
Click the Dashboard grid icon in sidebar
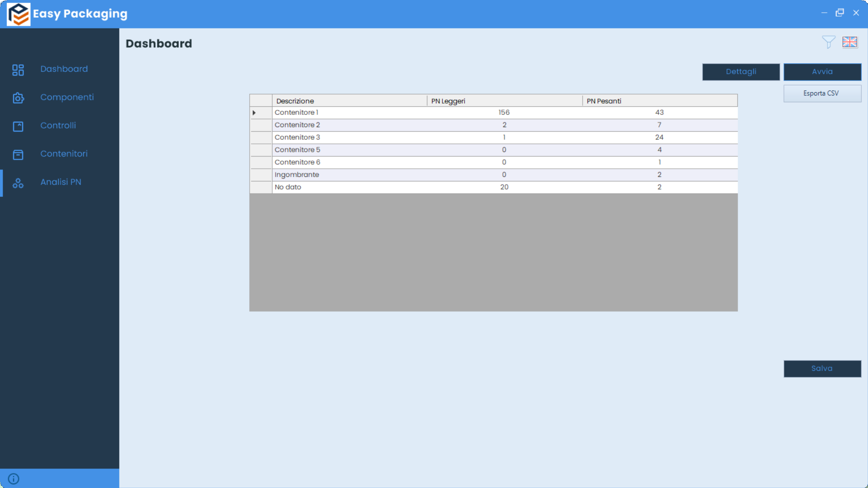pyautogui.click(x=18, y=70)
